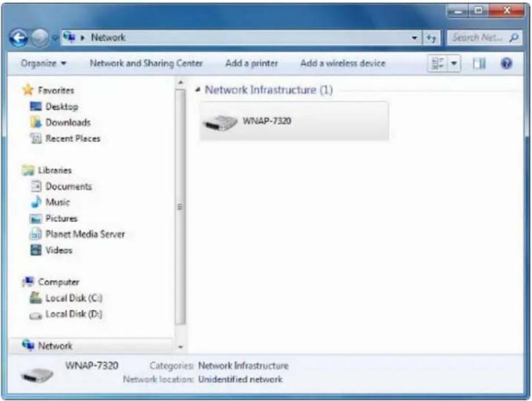Select the WNAP-7320 device icon

(220, 122)
